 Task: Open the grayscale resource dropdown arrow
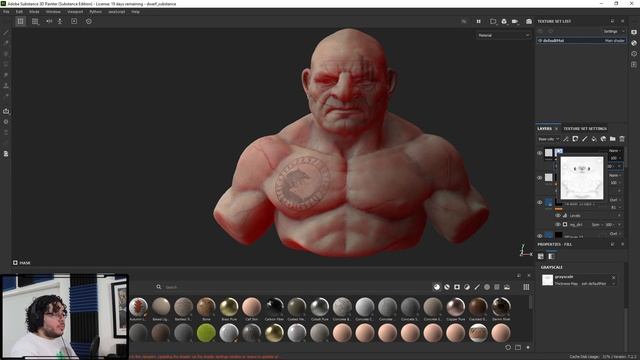pyautogui.click(x=613, y=284)
